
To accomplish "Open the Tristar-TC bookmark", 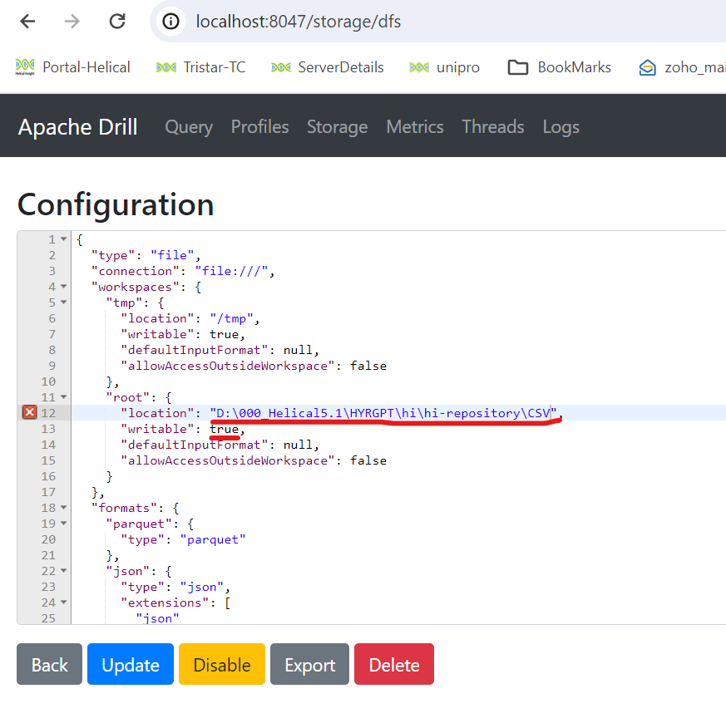I will 200,67.
